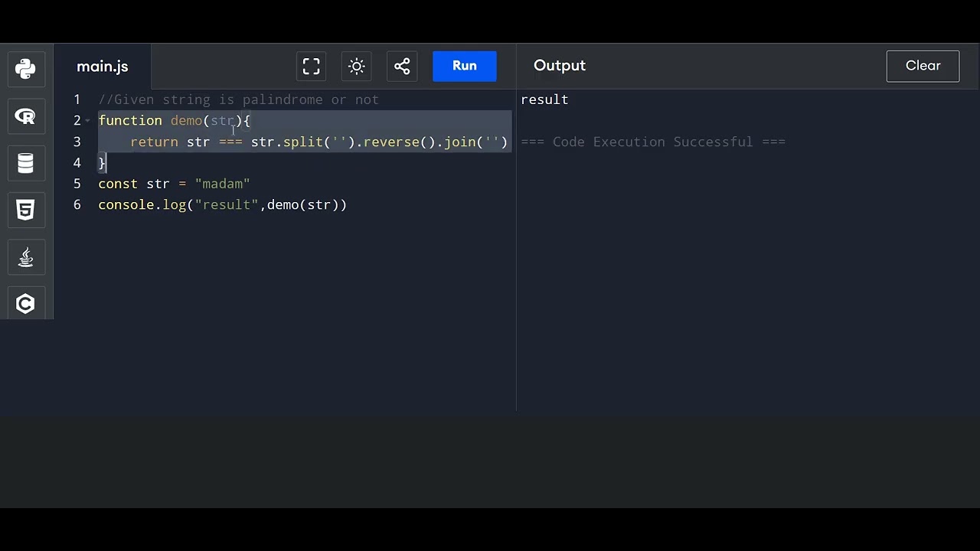Click the reverse() call in code
980x551 pixels.
[399, 142]
